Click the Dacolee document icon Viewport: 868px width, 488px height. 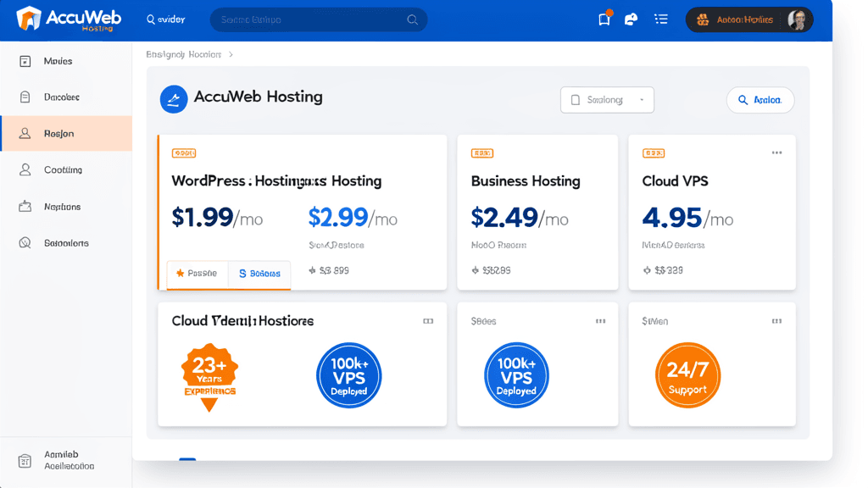[25, 97]
